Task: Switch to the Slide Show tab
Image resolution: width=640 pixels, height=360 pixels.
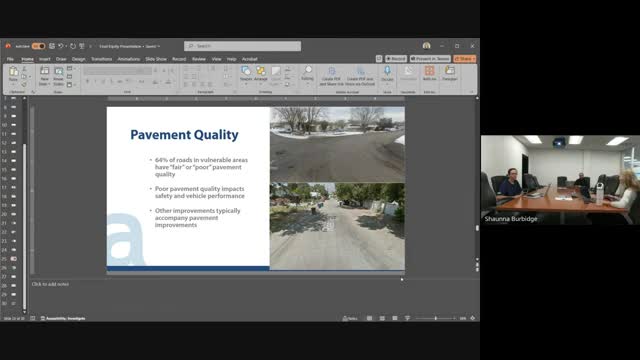Action: coord(156,59)
